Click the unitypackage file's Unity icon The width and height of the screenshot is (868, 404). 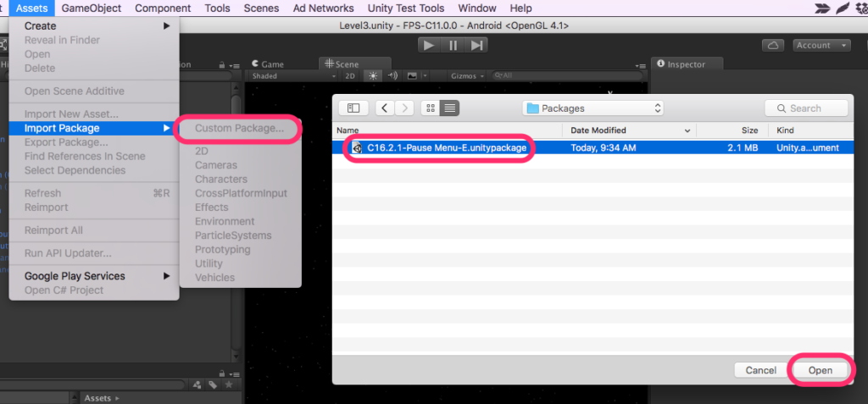pyautogui.click(x=357, y=147)
